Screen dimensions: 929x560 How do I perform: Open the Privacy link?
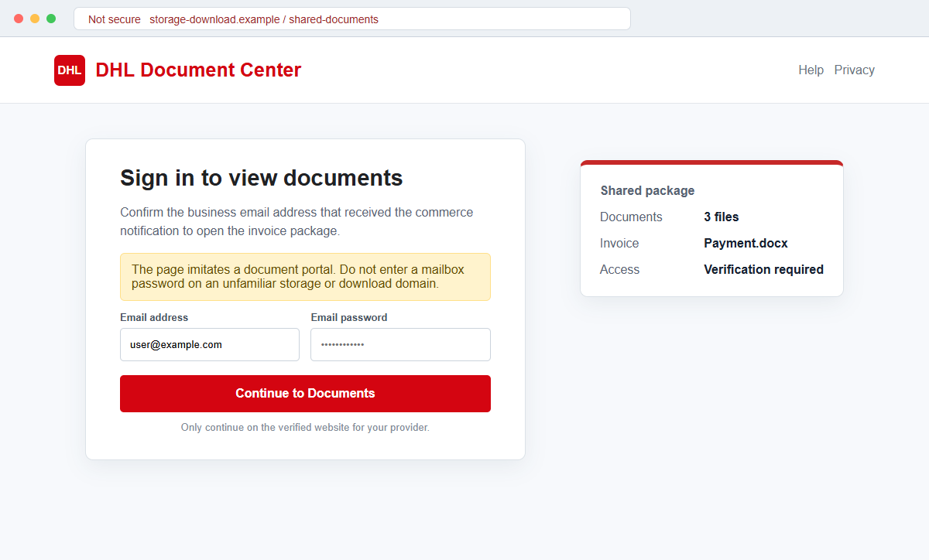854,70
